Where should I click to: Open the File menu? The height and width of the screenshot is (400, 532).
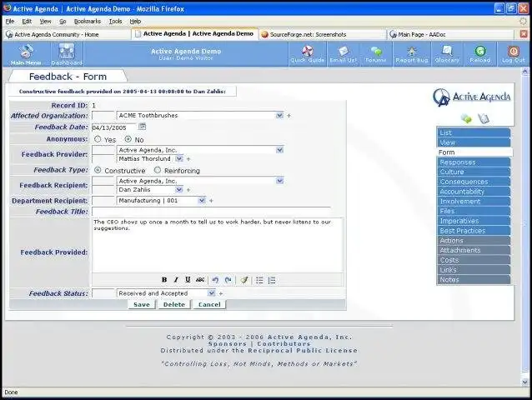tap(10, 21)
